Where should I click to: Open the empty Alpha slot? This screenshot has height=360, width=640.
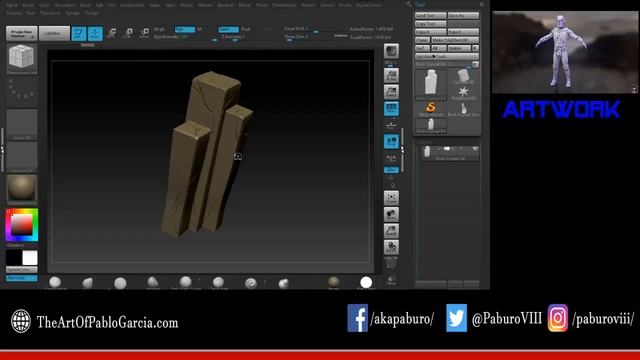(22, 124)
